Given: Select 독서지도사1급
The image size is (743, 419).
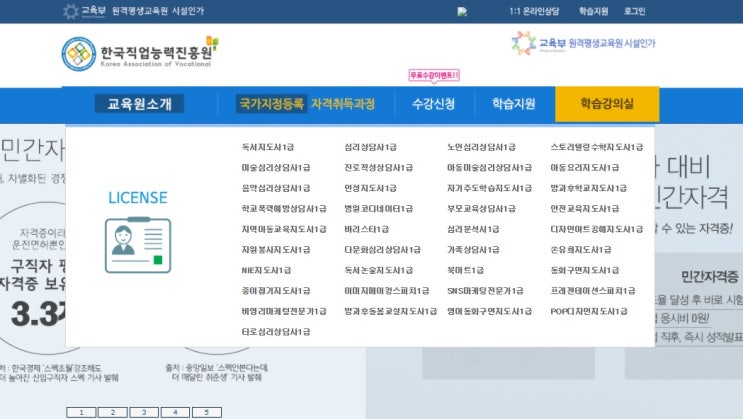Looking at the screenshot, I should click(x=268, y=147).
